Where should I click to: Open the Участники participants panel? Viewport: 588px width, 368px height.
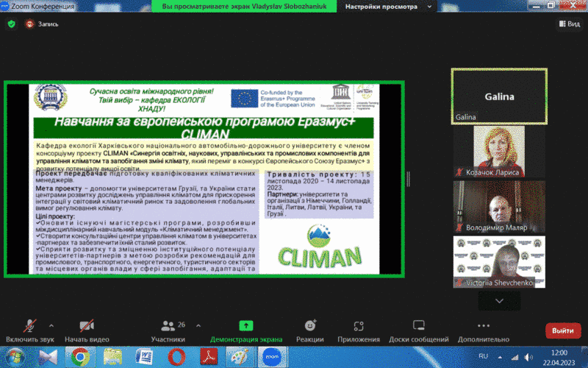(x=168, y=330)
